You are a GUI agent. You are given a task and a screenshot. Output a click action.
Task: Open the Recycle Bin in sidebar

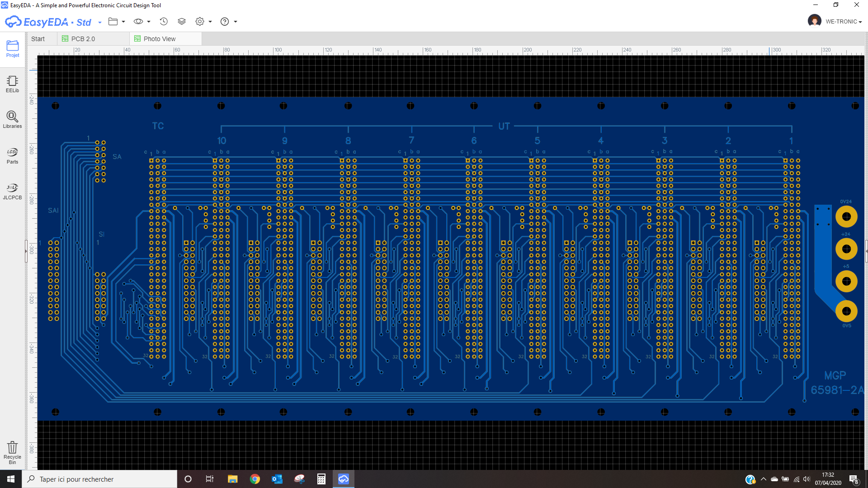[x=13, y=453]
